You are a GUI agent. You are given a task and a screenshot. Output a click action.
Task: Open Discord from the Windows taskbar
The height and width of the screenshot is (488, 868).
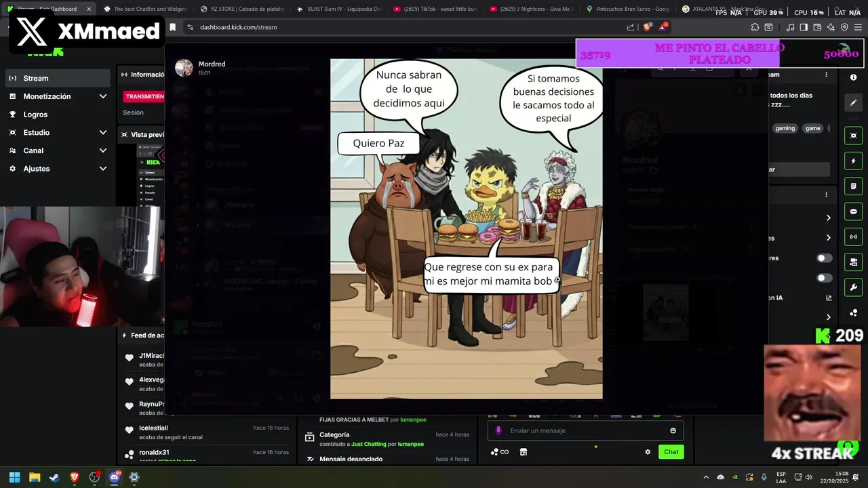[114, 477]
